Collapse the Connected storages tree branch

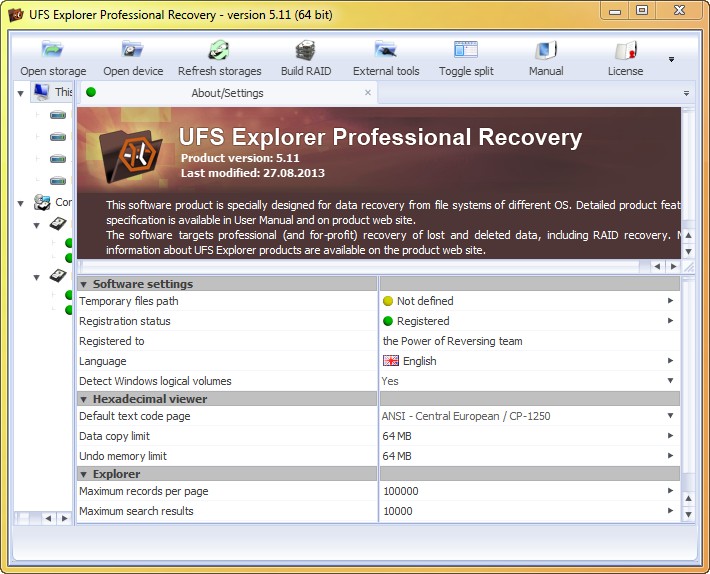(20, 204)
